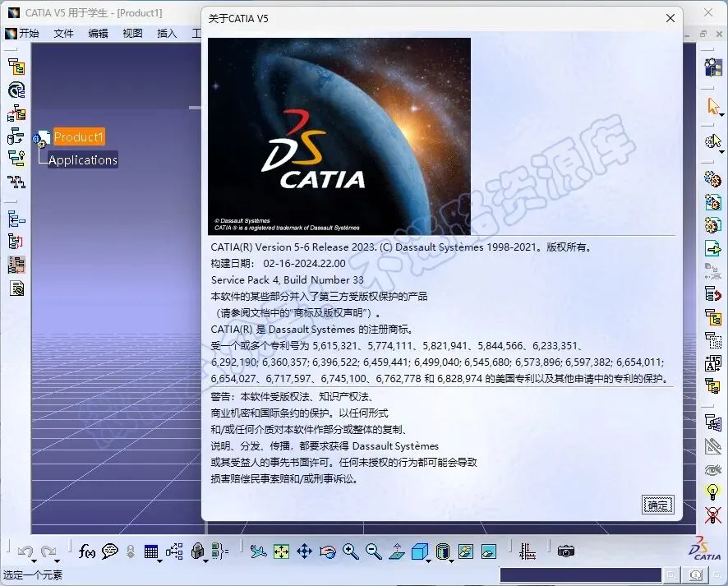Open dropdown arrow under blue cube icon

[428, 561]
